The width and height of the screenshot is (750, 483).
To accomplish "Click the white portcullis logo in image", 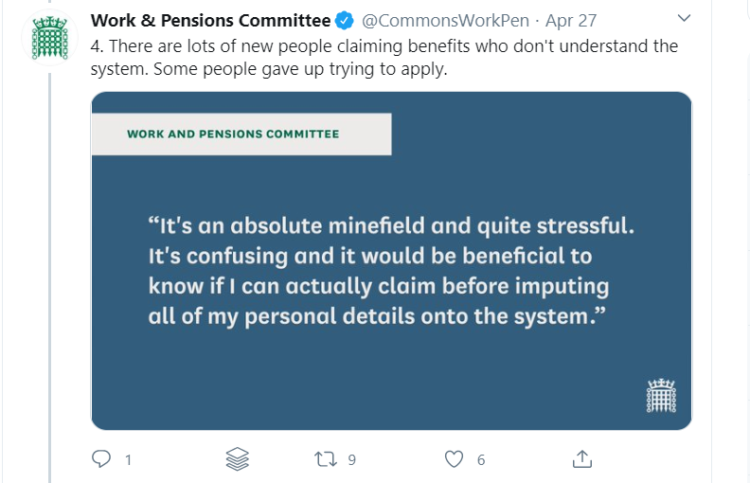I will coord(661,395).
